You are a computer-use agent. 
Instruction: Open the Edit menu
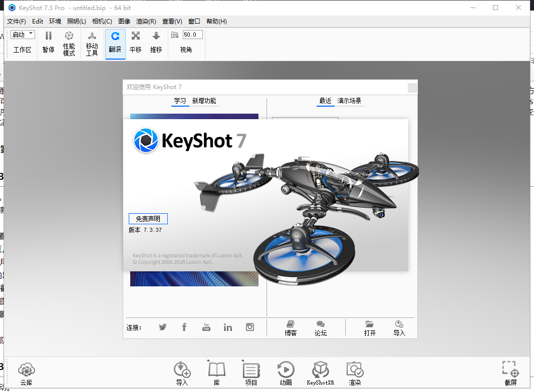tap(38, 22)
